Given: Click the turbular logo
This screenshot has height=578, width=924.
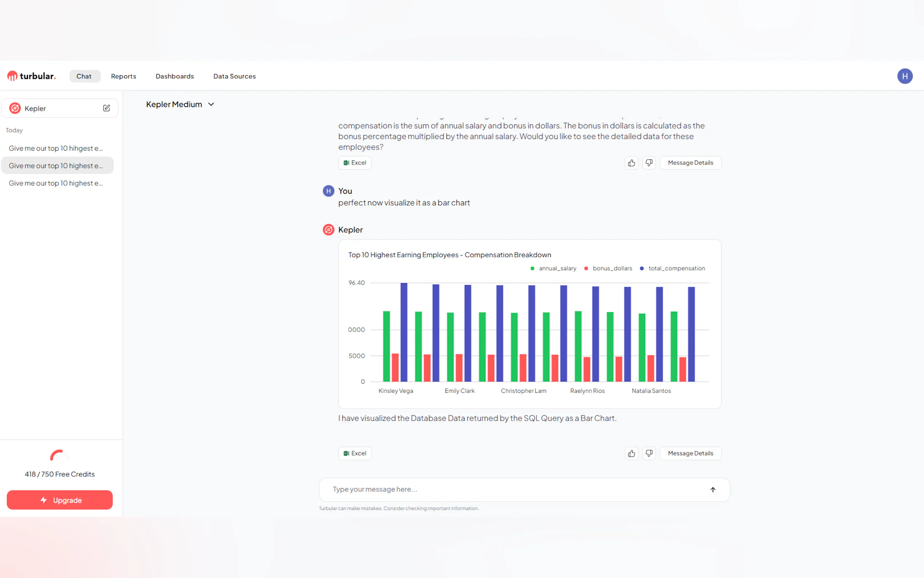Looking at the screenshot, I should [32, 76].
